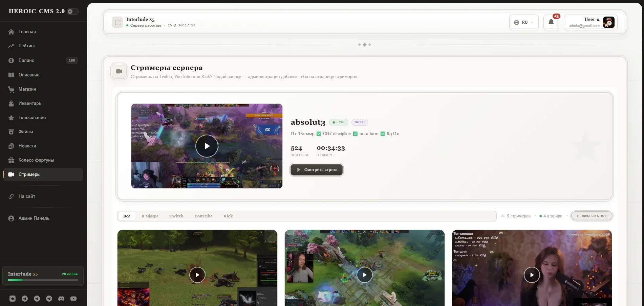644x306 pixels.
Task: Open the VK social link icon
Action: pyautogui.click(x=13, y=299)
